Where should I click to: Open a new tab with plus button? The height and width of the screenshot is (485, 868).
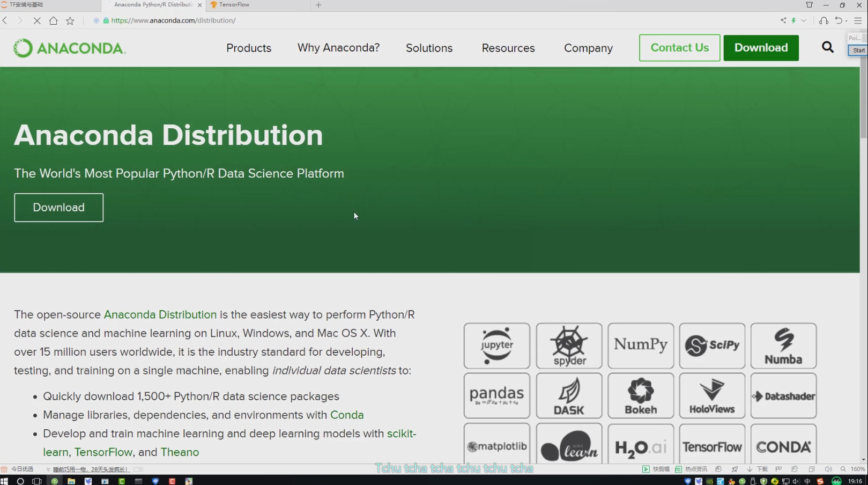point(318,5)
